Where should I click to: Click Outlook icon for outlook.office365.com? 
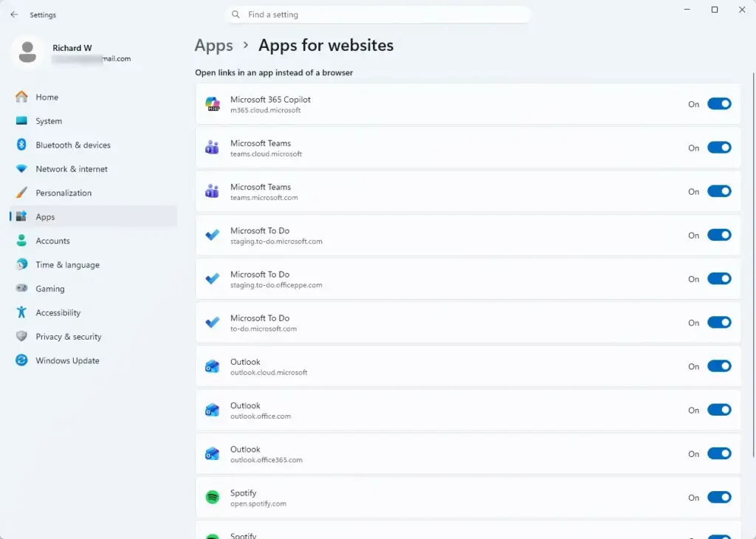pyautogui.click(x=212, y=453)
